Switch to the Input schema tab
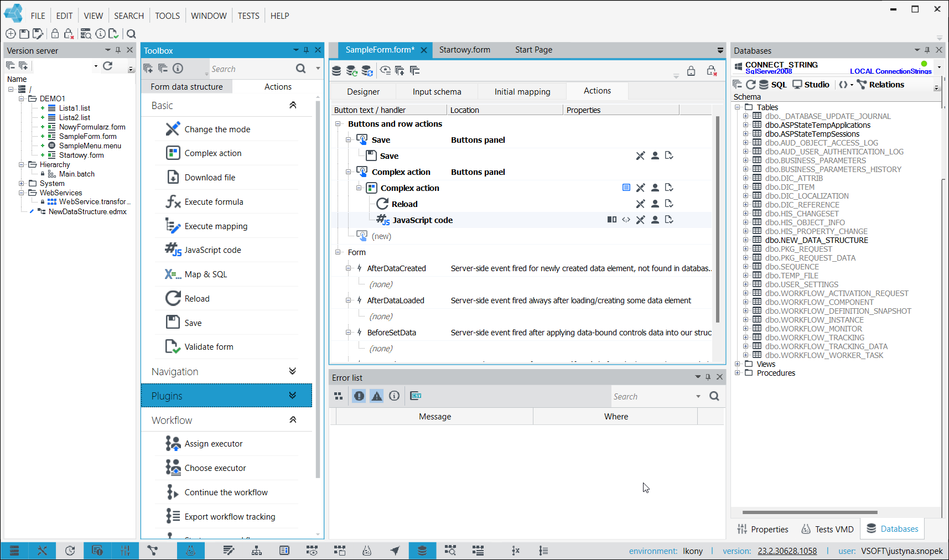Viewport: 949px width, 560px height. (x=437, y=92)
